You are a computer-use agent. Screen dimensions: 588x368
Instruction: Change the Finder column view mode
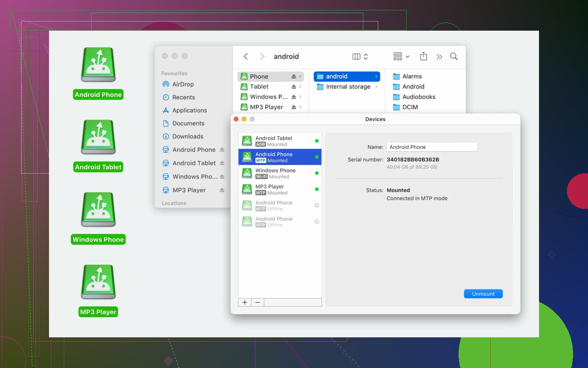point(360,56)
